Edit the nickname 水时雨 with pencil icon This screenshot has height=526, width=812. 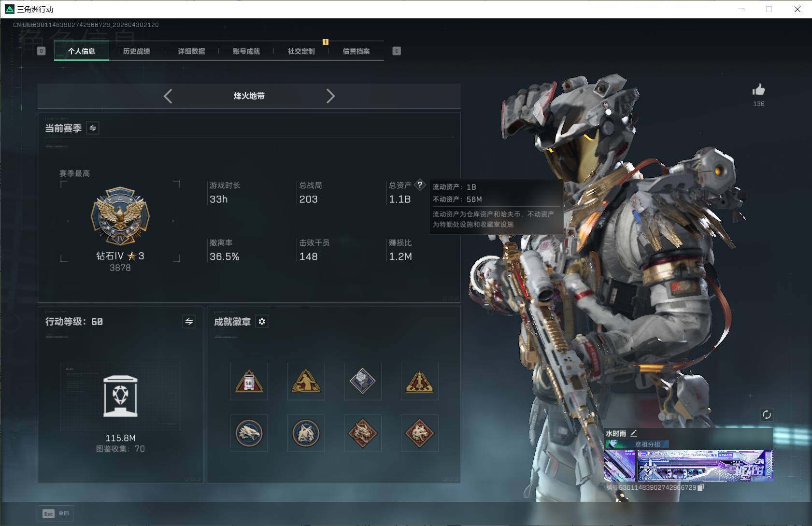click(634, 433)
